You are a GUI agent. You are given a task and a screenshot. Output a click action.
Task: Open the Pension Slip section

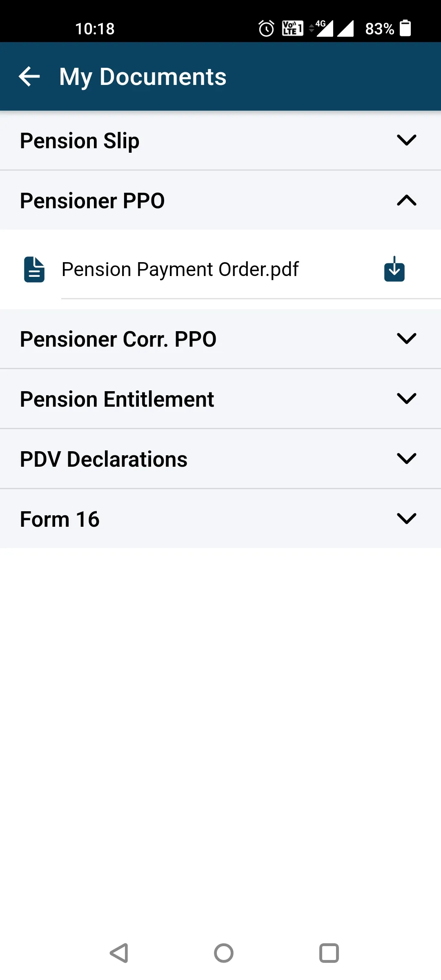click(80, 141)
